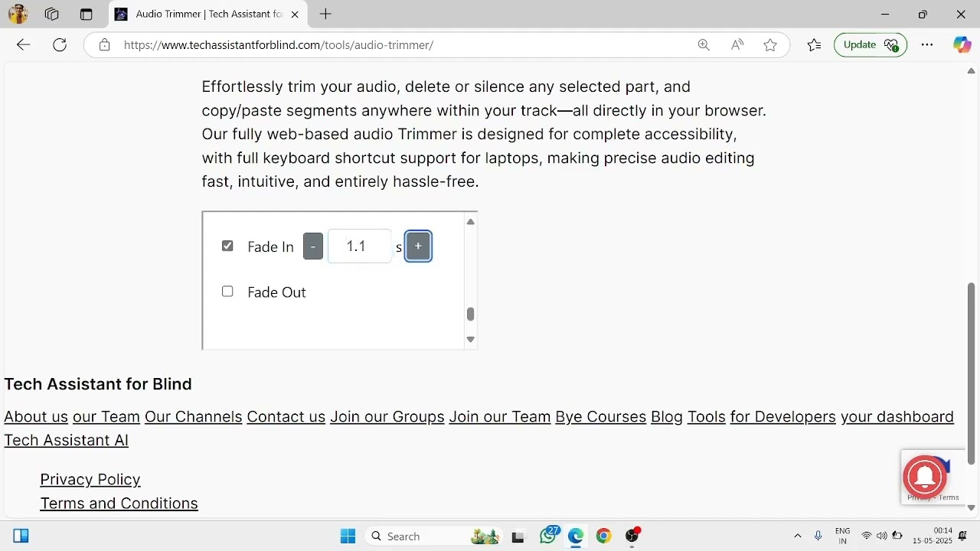This screenshot has width=980, height=551.
Task: Click the zoom magnifier icon in address bar
Action: pyautogui.click(x=704, y=45)
